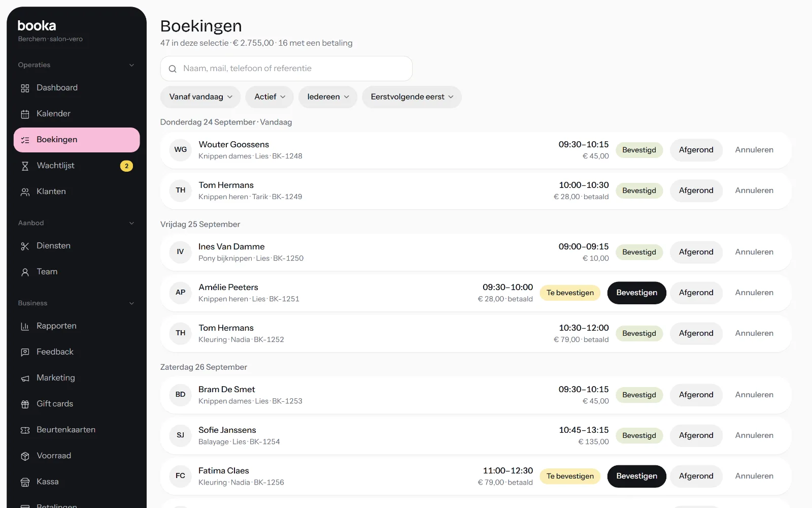Click the booka logo
Viewport: 812px width, 508px height.
click(37, 25)
